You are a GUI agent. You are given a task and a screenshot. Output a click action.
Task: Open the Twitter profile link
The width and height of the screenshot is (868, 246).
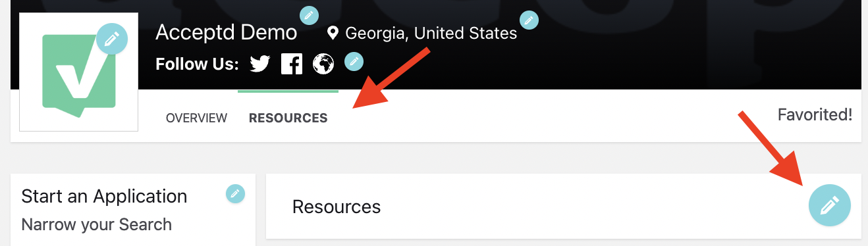[x=260, y=64]
